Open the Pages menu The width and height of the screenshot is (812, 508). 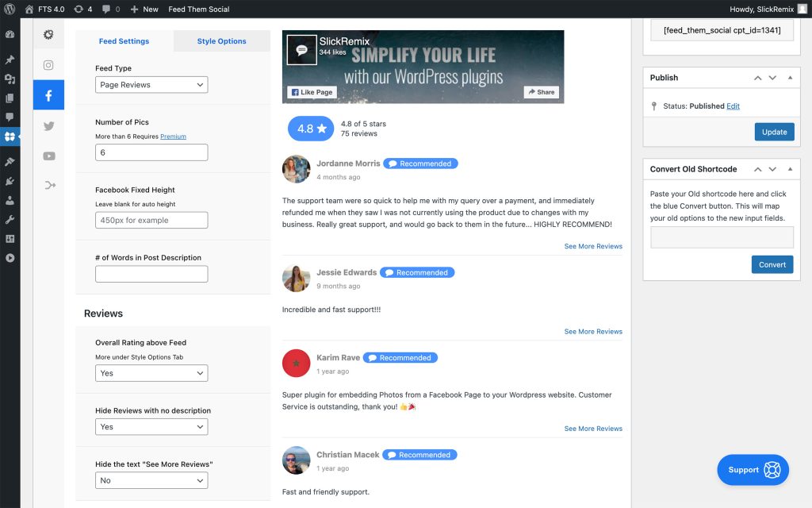pos(10,98)
